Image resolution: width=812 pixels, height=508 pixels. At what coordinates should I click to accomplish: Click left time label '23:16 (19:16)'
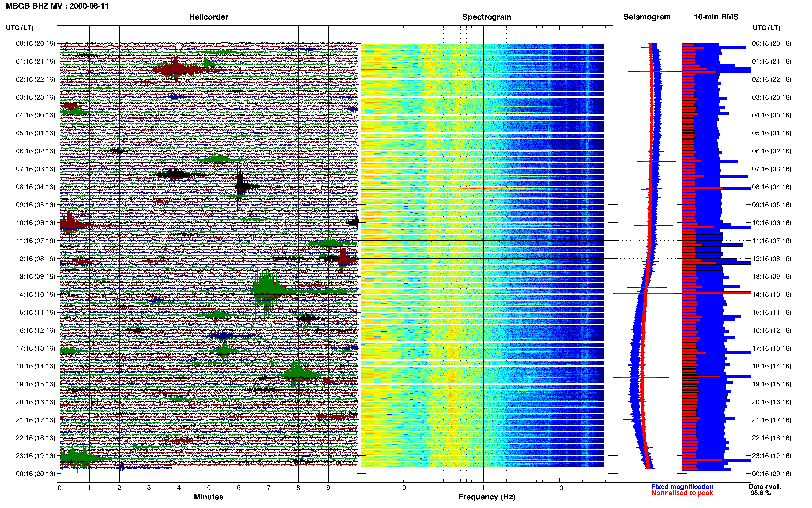(x=36, y=456)
